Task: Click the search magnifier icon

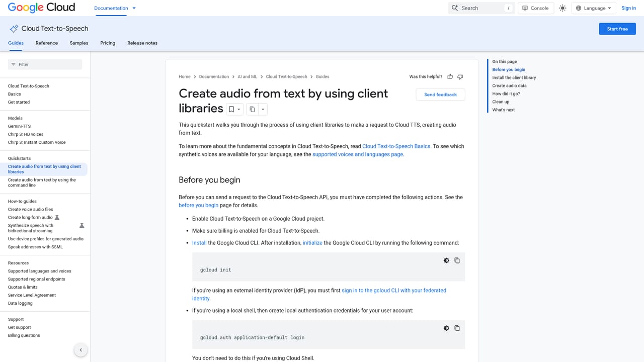Action: tap(455, 8)
